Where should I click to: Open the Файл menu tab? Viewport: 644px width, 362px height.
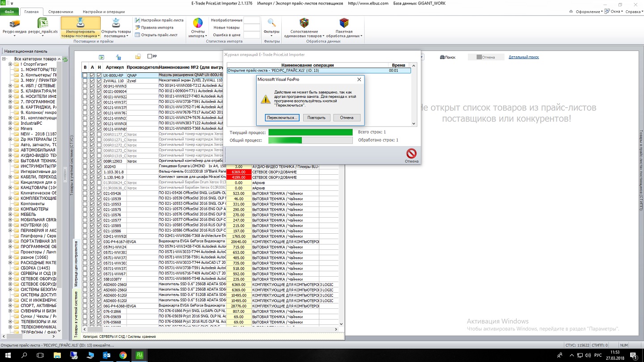[x=9, y=12]
